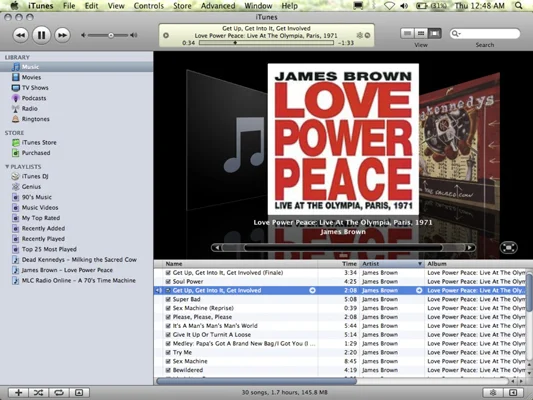Uncheck Soul Power song checkbox
Image resolution: width=533 pixels, height=400 pixels.
pyautogui.click(x=168, y=281)
